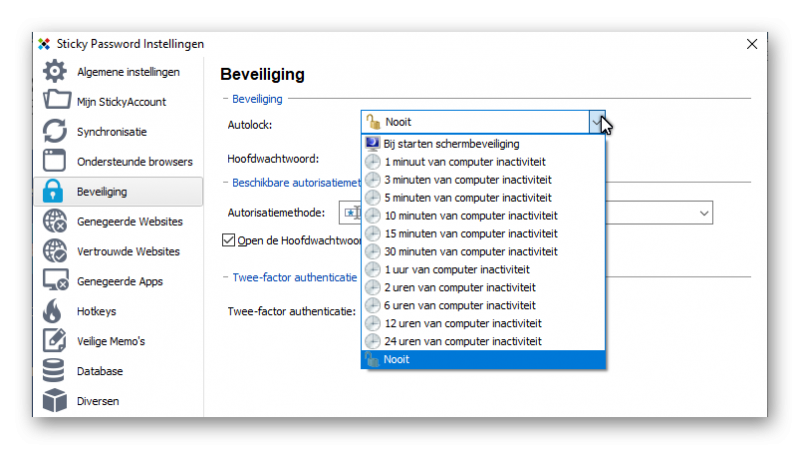This screenshot has height=449, width=800.
Task: Choose 'Bij starten schermbeveiliging' option
Action: [x=451, y=144]
